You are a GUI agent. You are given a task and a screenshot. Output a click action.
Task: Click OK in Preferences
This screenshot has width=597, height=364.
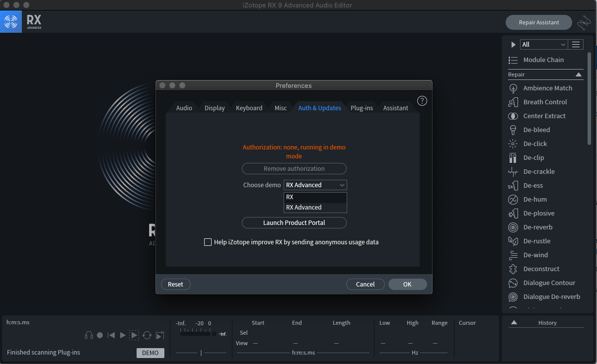[x=407, y=284]
